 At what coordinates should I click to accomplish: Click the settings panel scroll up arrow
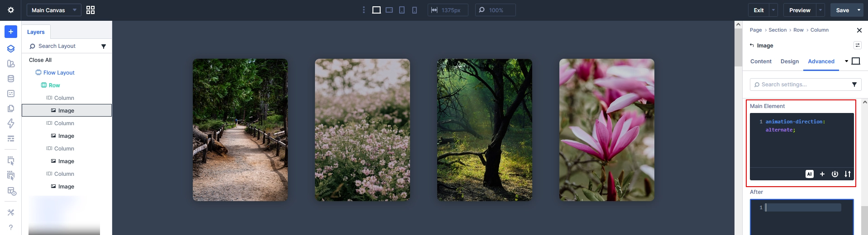(864, 102)
